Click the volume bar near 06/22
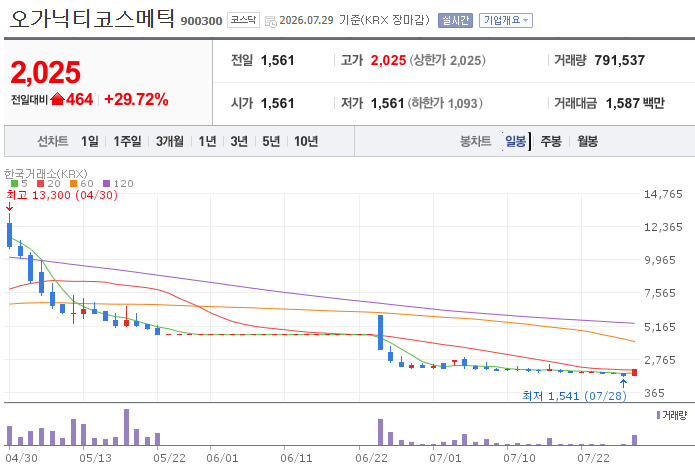This screenshot has width=695, height=471. [x=380, y=432]
